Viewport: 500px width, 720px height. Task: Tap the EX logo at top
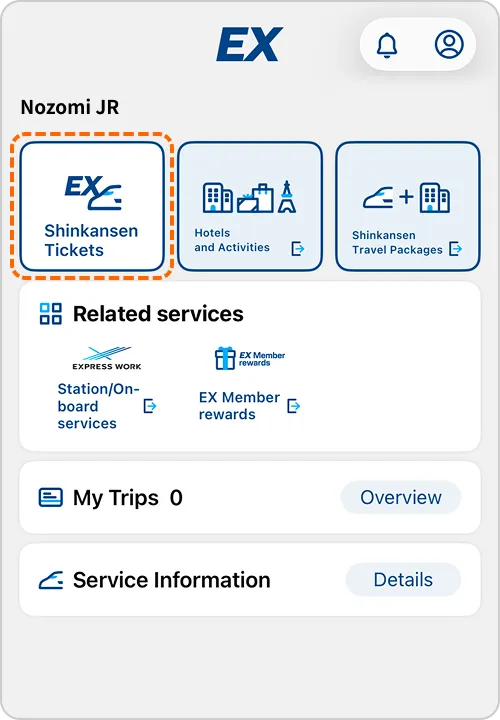(249, 44)
